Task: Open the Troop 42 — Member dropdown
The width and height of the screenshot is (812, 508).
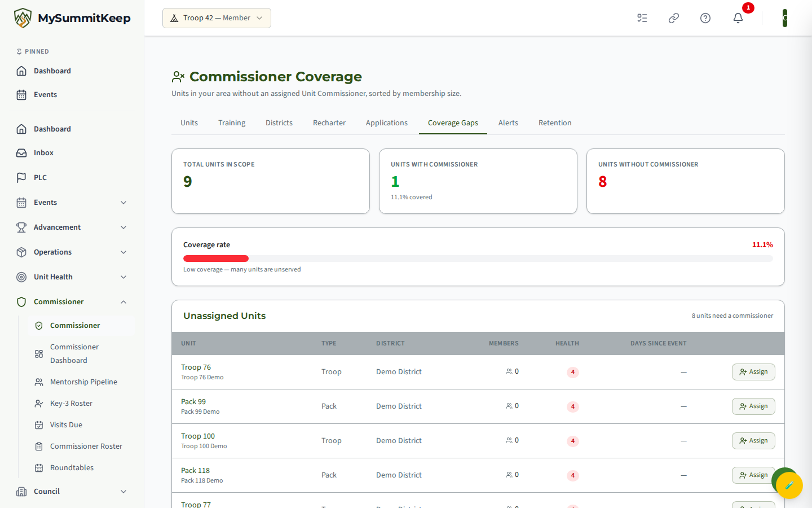Action: (x=217, y=18)
